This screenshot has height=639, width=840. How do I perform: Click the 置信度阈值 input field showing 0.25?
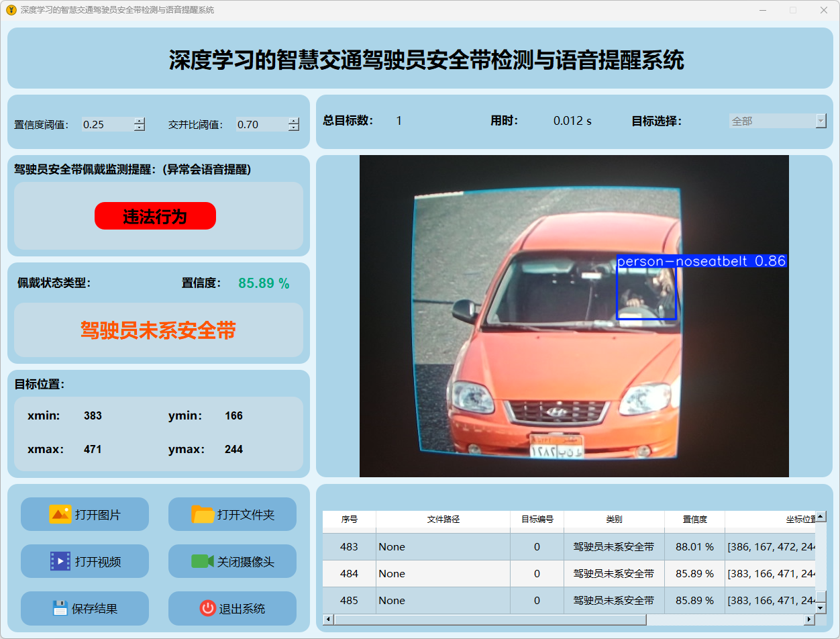pyautogui.click(x=107, y=124)
